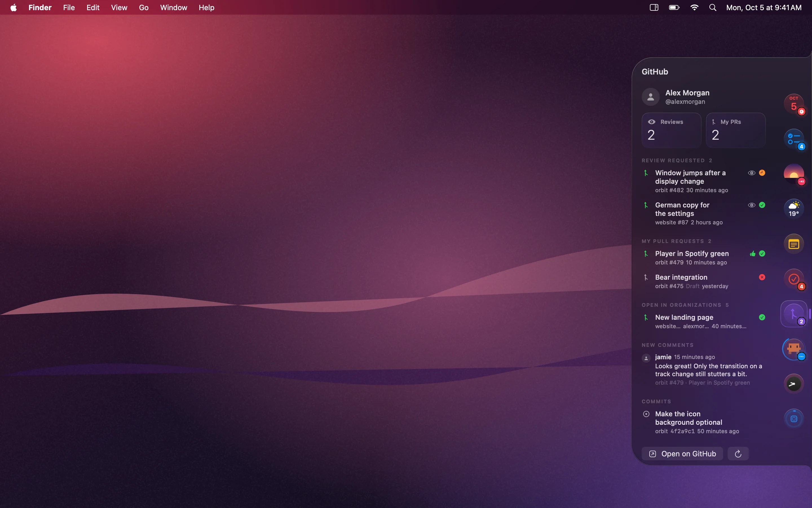
Task: Click the Wi-Fi icon in menu bar
Action: (x=694, y=7)
